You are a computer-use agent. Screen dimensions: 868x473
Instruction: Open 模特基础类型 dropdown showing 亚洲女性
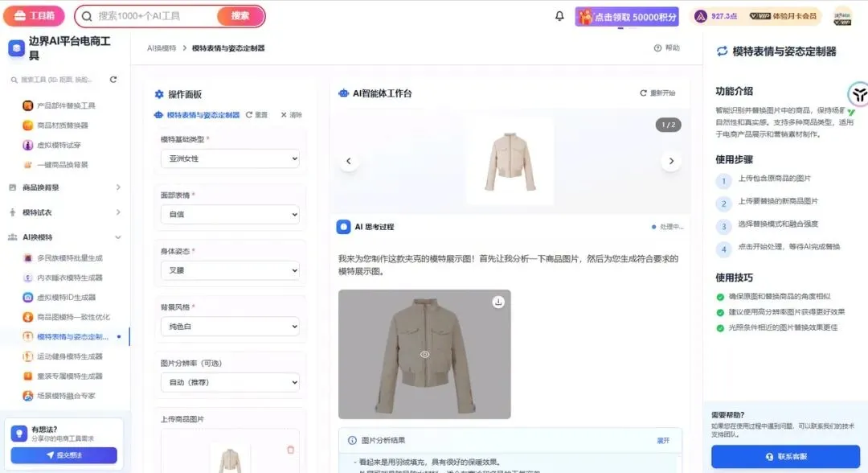(x=230, y=158)
